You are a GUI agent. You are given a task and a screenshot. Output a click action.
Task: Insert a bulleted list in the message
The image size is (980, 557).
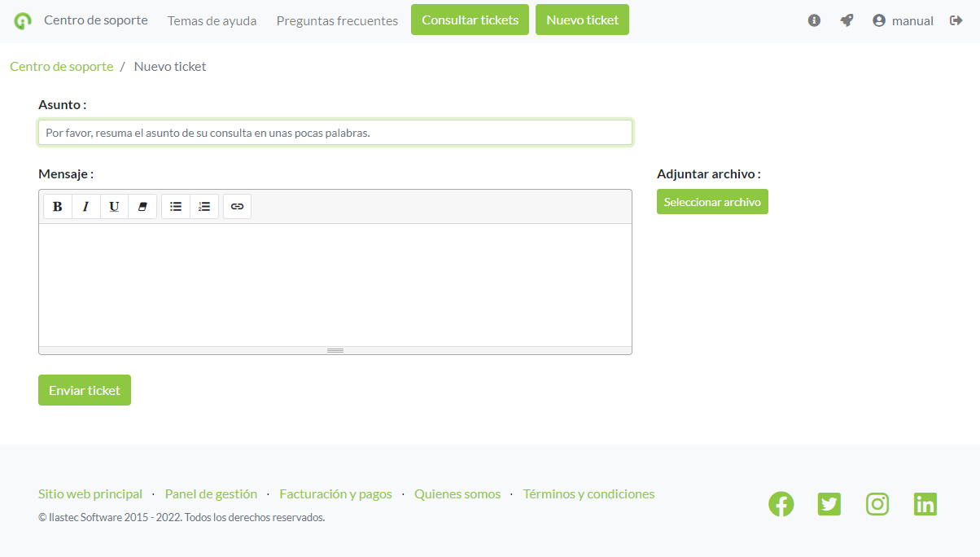[175, 206]
